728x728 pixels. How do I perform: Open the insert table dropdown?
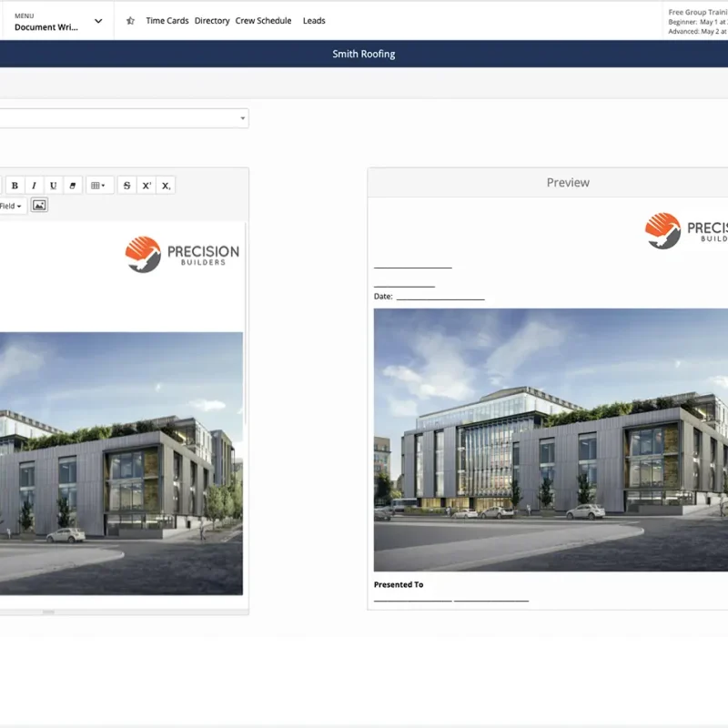(x=99, y=186)
